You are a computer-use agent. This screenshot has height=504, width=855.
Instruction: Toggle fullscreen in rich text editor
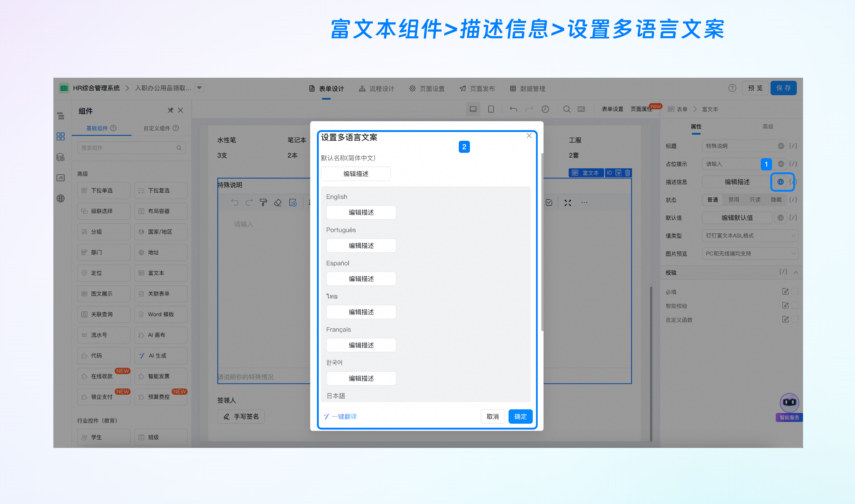(568, 203)
